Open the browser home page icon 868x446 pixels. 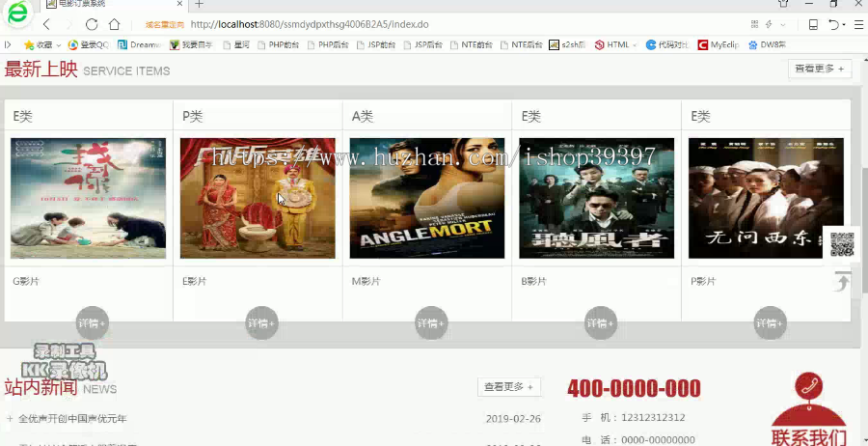click(x=114, y=24)
